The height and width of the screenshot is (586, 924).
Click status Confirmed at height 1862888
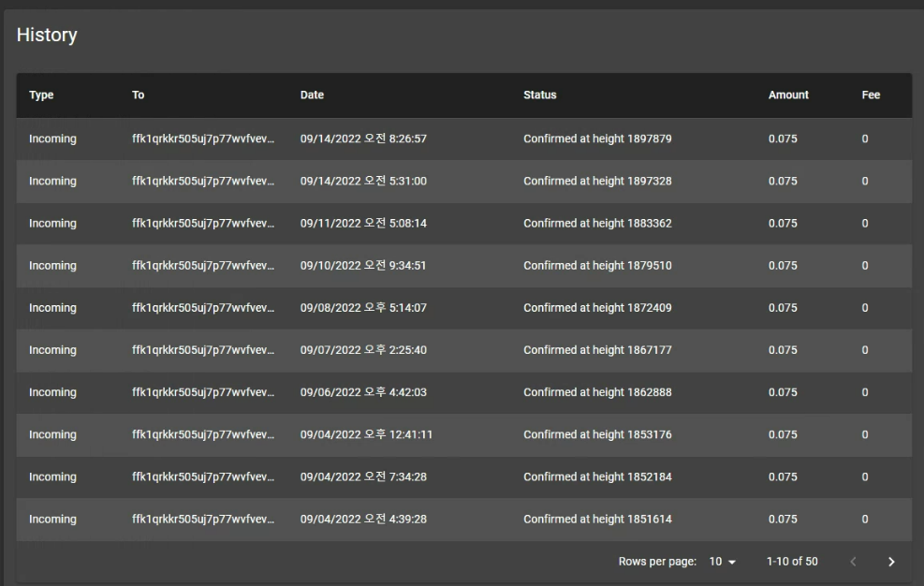tap(597, 392)
